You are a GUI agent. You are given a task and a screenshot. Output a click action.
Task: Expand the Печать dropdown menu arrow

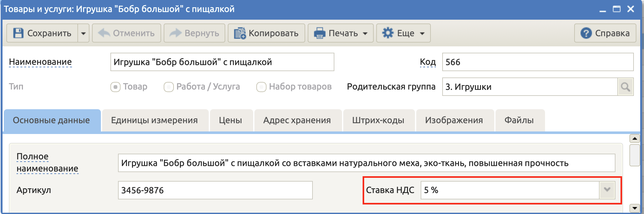click(x=365, y=33)
